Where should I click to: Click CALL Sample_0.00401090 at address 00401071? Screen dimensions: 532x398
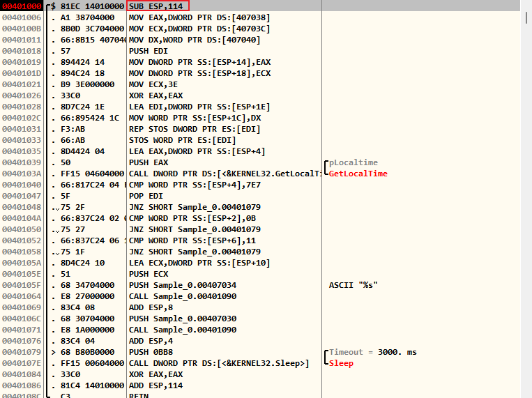pyautogui.click(x=182, y=330)
